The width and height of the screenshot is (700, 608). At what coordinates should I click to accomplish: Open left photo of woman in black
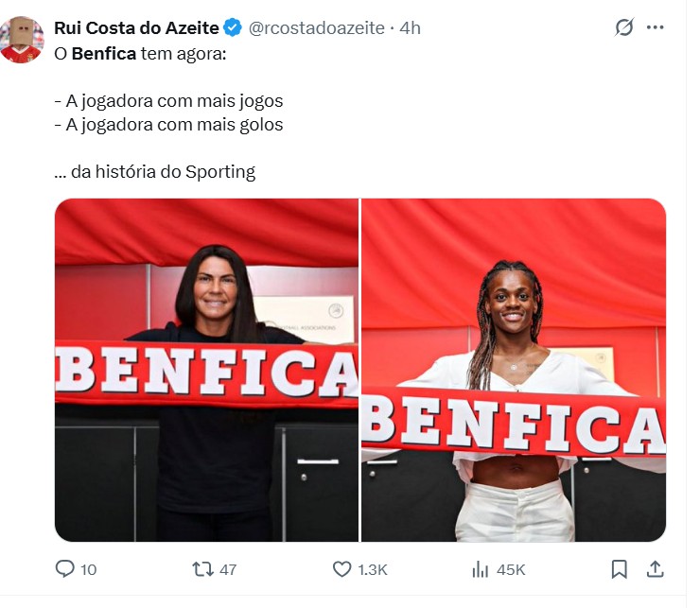pos(206,370)
